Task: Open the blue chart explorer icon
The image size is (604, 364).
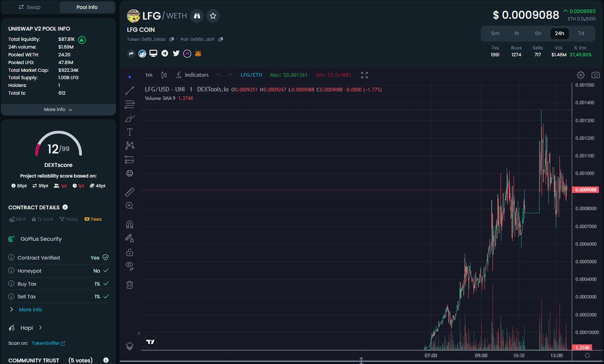Action: [x=142, y=53]
